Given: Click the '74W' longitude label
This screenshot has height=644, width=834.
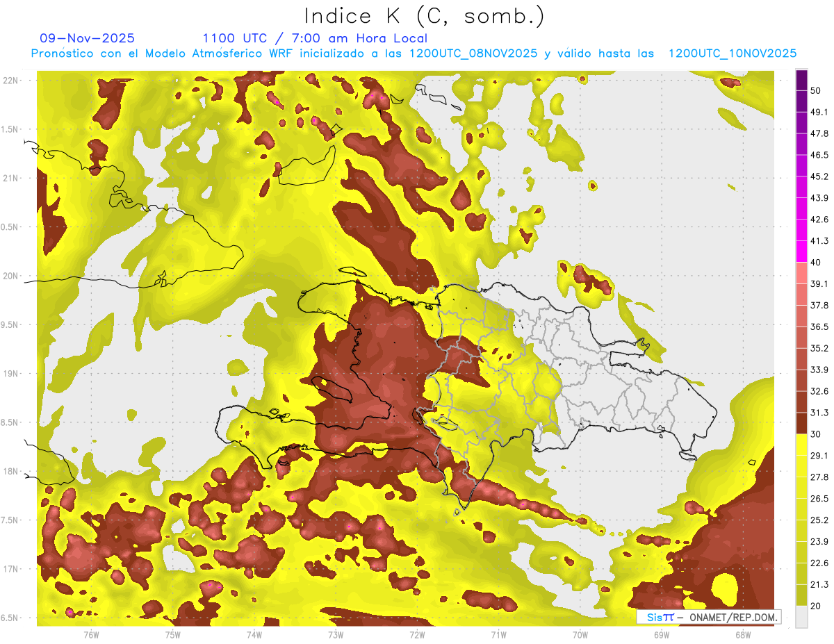Looking at the screenshot, I should point(254,635).
